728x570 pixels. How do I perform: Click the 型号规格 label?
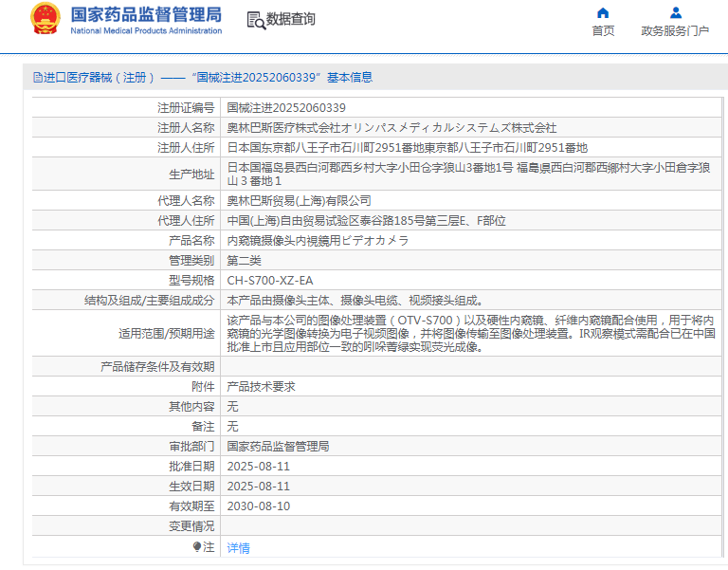coord(191,281)
